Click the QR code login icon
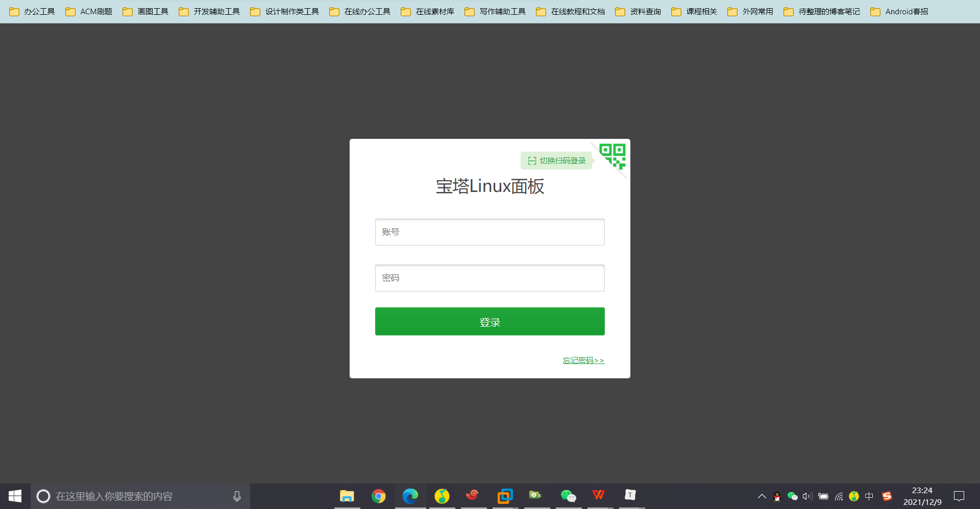The width and height of the screenshot is (980, 509). [x=612, y=156]
